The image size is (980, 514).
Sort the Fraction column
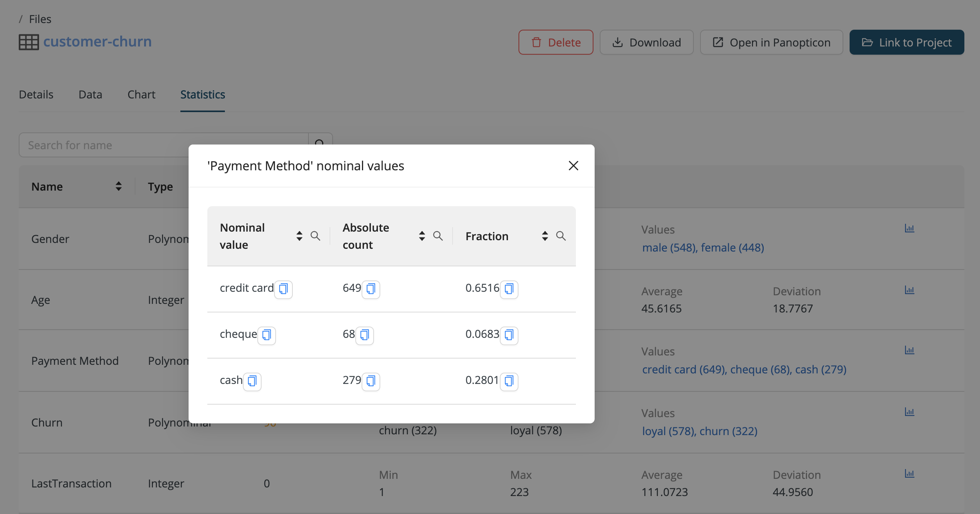(545, 236)
